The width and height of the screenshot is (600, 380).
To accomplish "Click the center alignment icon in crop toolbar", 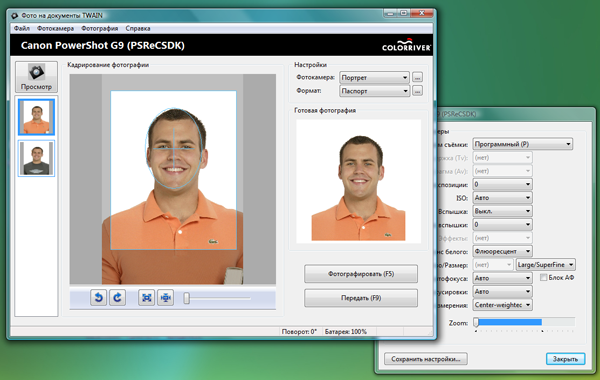I will point(166,297).
